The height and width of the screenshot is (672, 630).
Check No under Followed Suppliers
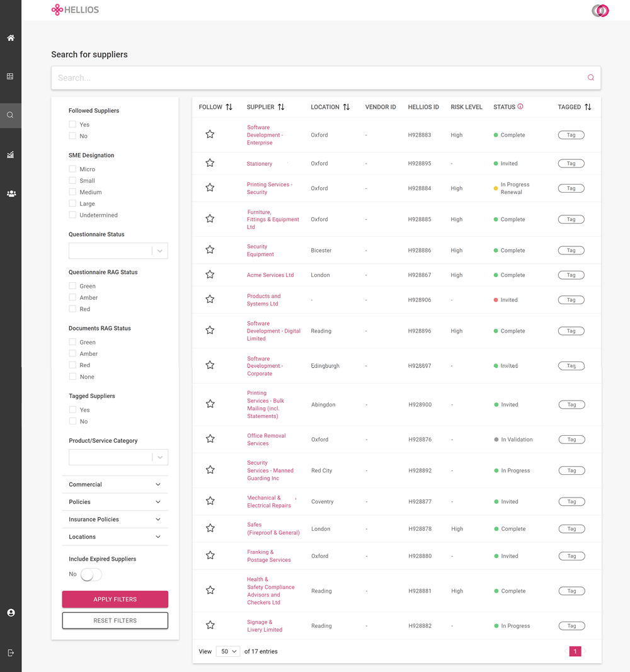click(x=72, y=136)
